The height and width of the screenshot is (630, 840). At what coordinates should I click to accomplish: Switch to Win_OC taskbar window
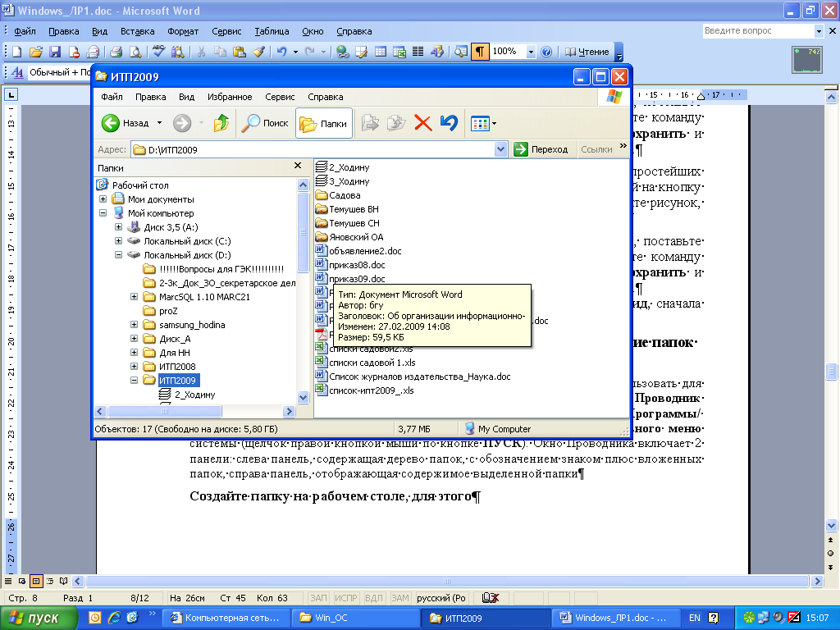[357, 618]
